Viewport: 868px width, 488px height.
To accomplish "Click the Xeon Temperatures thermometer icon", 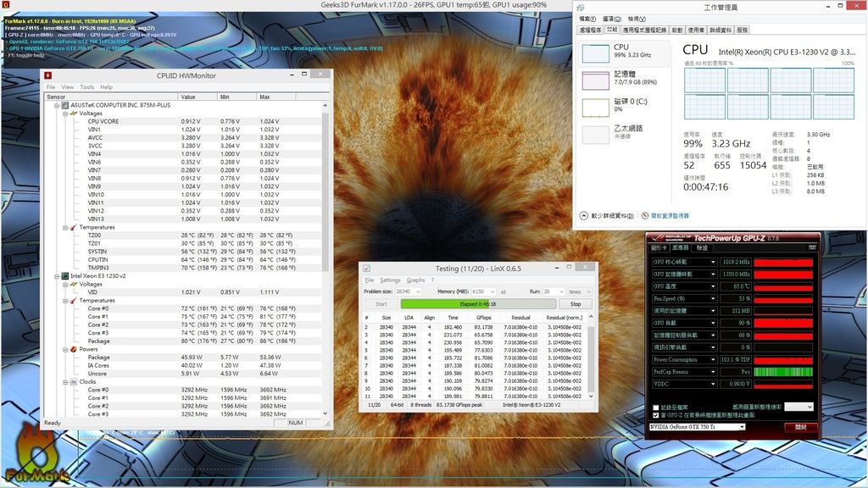I will 74,301.
